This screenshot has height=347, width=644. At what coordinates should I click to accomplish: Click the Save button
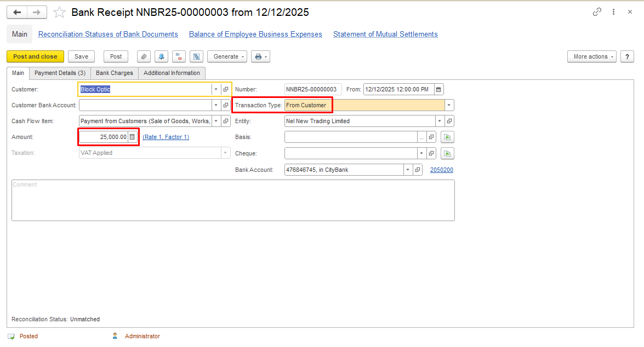point(81,56)
